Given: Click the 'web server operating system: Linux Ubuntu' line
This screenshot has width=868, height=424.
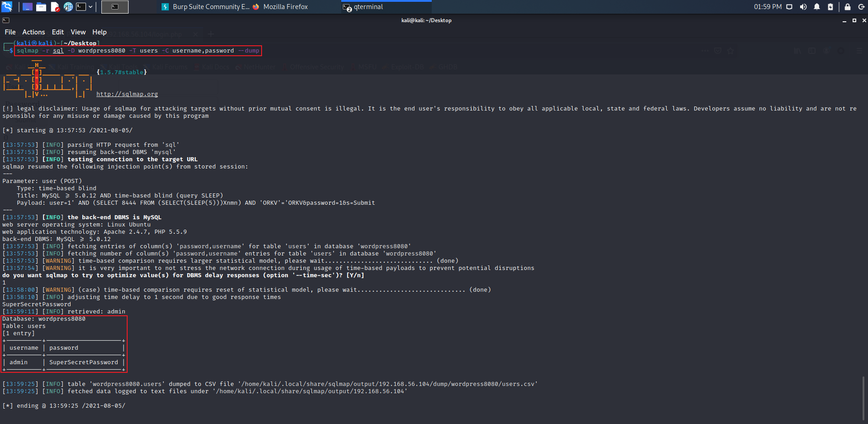Looking at the screenshot, I should point(76,225).
